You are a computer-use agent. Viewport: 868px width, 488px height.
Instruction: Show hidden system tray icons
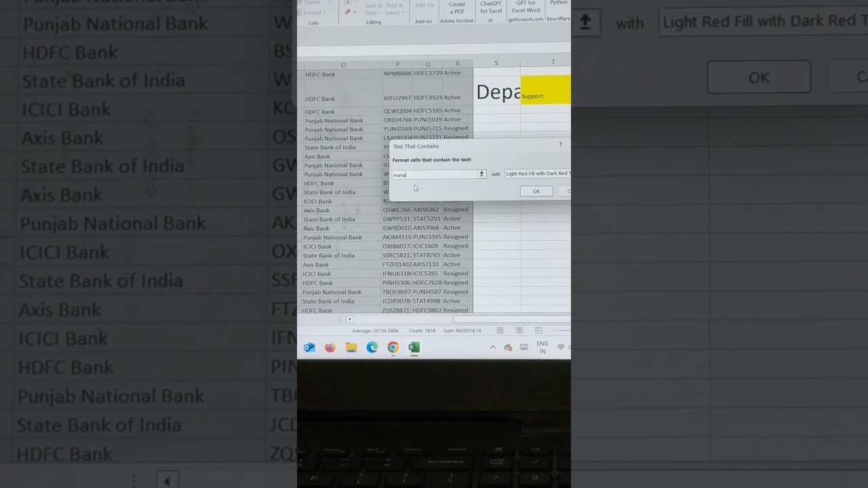(492, 348)
